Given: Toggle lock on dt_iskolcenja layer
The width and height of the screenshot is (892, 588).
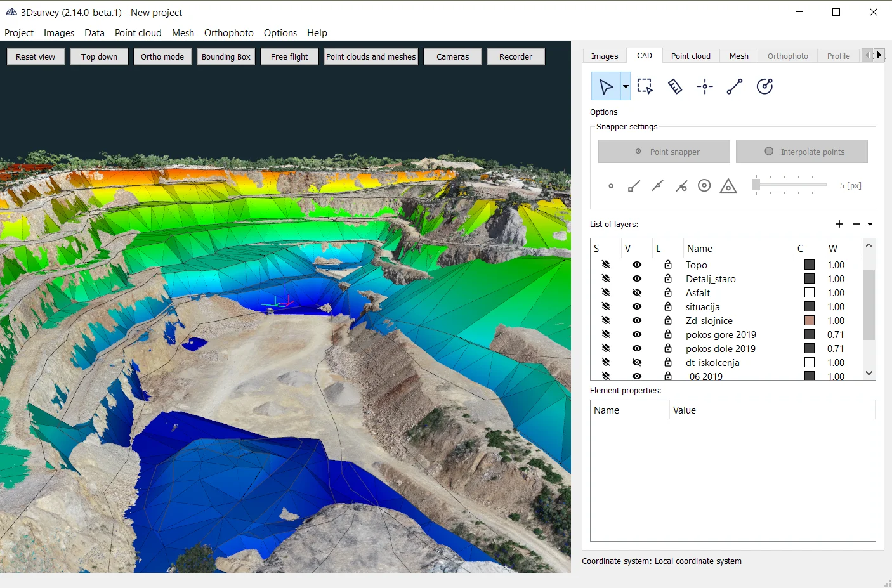Looking at the screenshot, I should (668, 362).
